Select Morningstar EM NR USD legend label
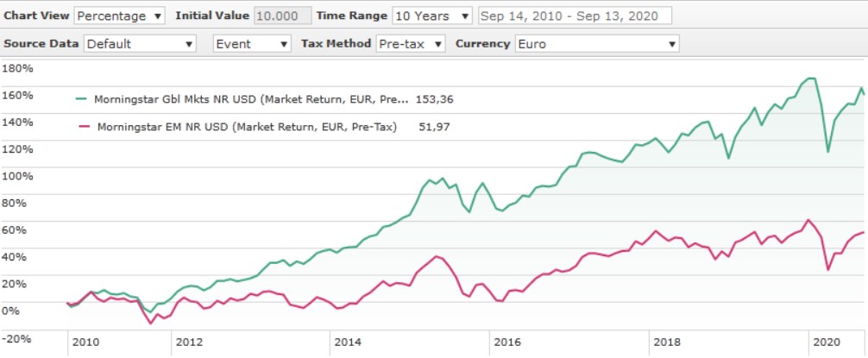Screen dimensions: 868x358 coord(247,128)
